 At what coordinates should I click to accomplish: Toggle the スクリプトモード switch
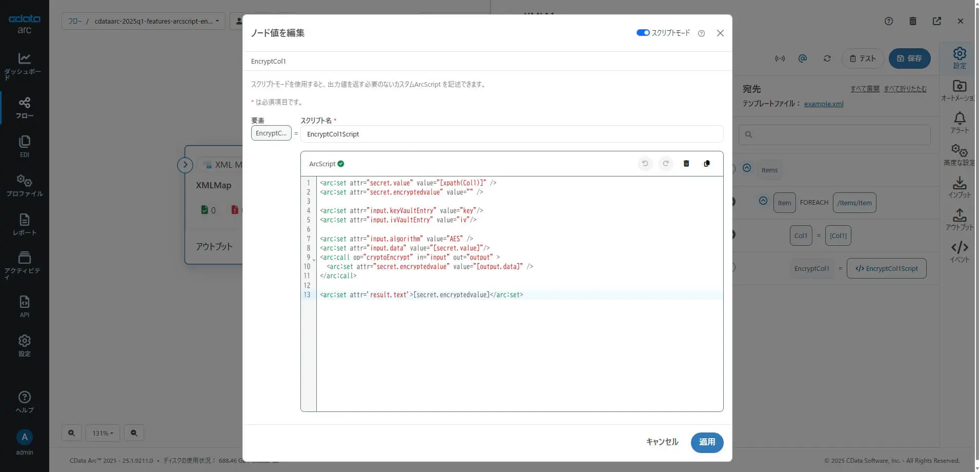pyautogui.click(x=643, y=33)
